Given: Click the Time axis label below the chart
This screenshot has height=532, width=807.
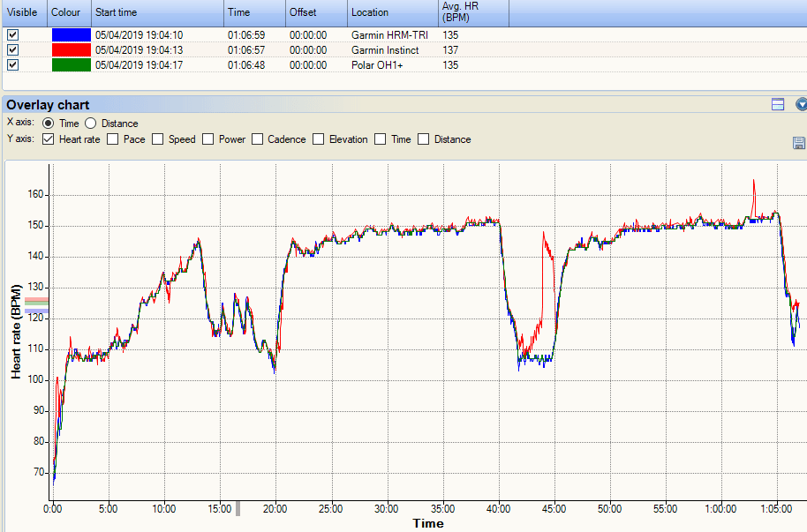Looking at the screenshot, I should click(428, 523).
